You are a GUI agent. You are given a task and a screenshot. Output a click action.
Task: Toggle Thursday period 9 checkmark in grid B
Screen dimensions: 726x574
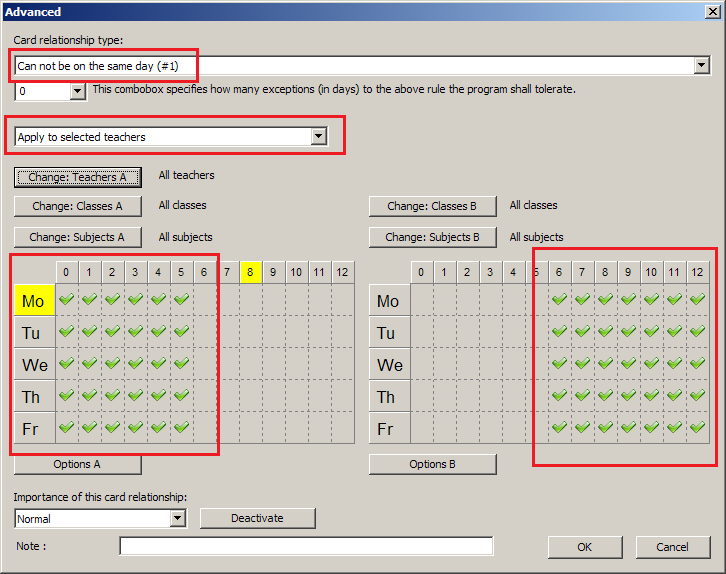627,396
